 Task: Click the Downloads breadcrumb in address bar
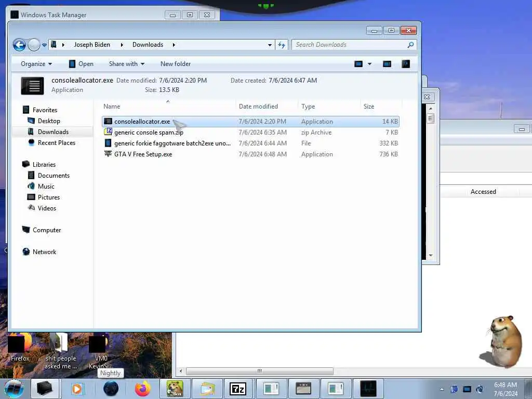click(x=148, y=45)
